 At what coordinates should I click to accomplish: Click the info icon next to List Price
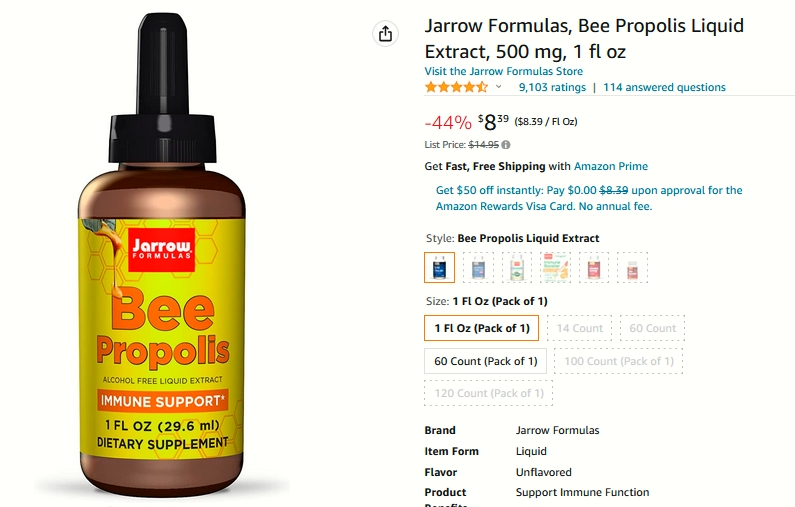pos(505,145)
